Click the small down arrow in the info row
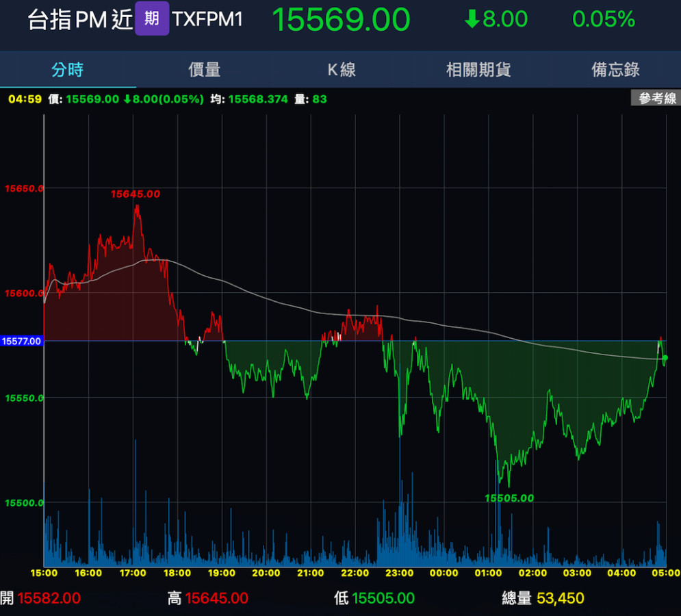Image resolution: width=681 pixels, height=616 pixels. 127,99
